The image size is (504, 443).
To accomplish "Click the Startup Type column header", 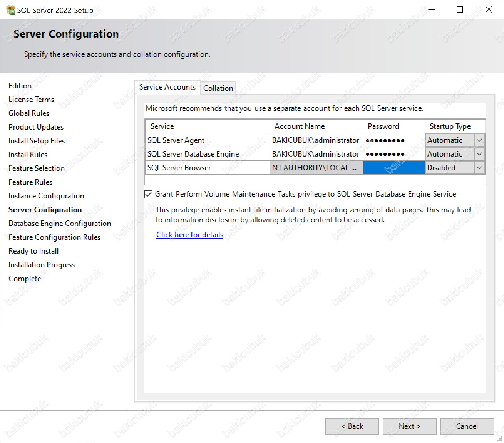I will pos(455,126).
